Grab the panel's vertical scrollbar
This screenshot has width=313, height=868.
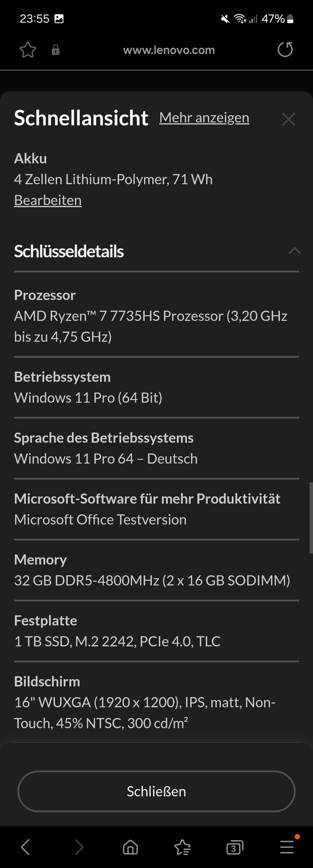(x=311, y=518)
